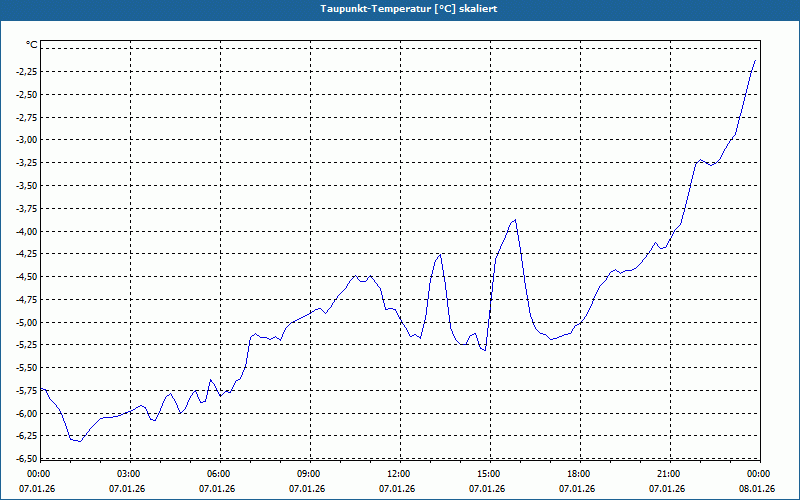Select the -4,75 y-axis label

pos(25,299)
